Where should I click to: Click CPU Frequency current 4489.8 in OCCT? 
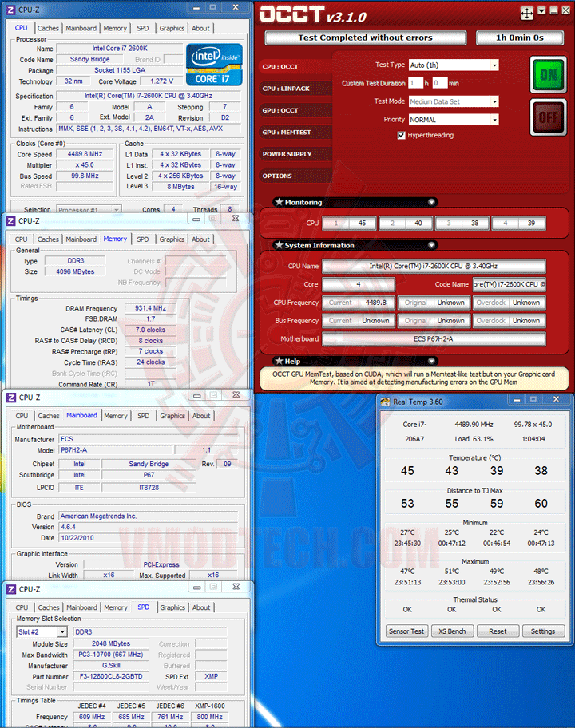(376, 303)
